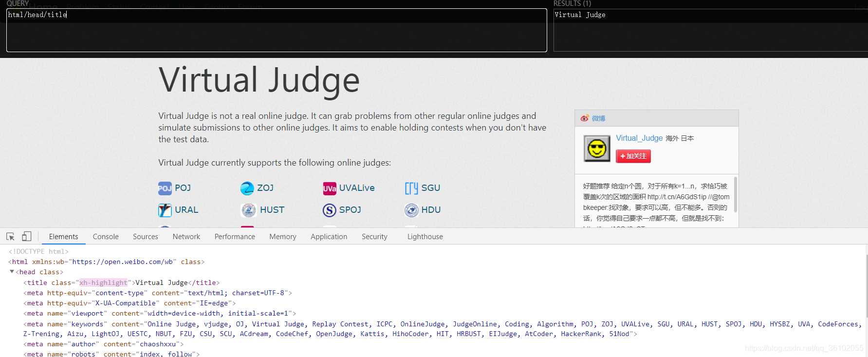Click the POJ judge icon
This screenshot has width=868, height=357.
tap(165, 188)
